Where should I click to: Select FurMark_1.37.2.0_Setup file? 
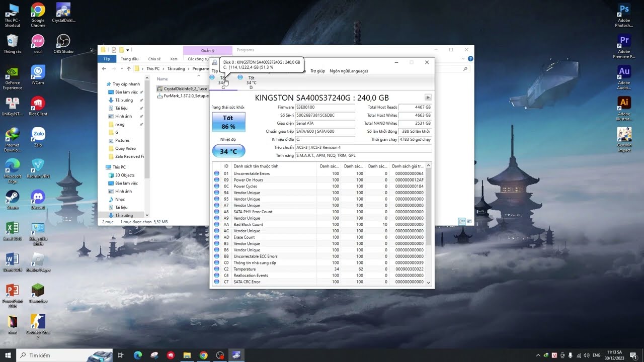coord(183,96)
